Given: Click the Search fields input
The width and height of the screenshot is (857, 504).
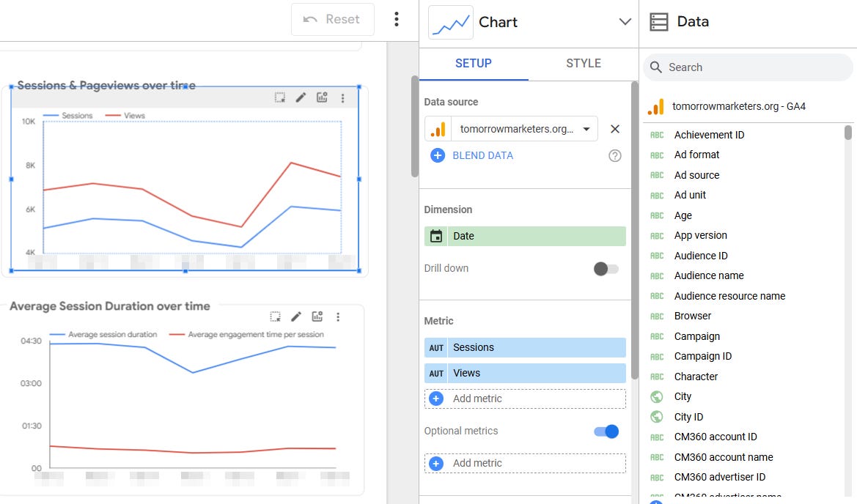Looking at the screenshot, I should (x=747, y=67).
